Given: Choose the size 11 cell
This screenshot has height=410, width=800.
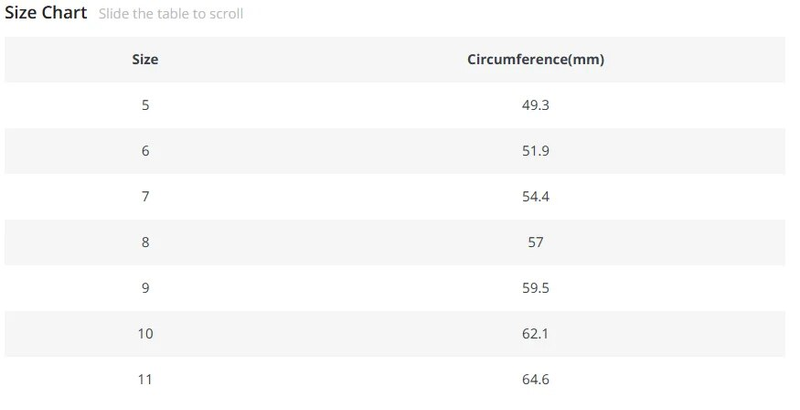Looking at the screenshot, I should pyautogui.click(x=145, y=379).
